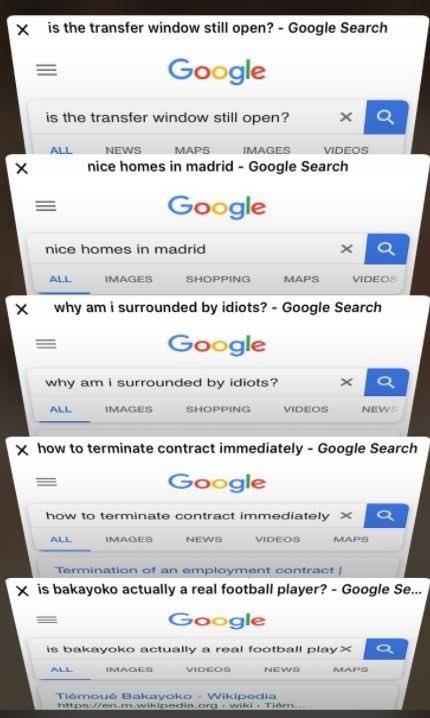Open hamburger menu in bakayoko tab
The image size is (430, 718).
tap(47, 620)
